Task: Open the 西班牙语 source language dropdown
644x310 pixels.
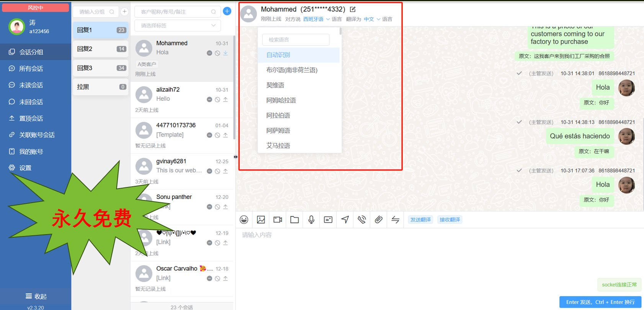Action: (316, 19)
